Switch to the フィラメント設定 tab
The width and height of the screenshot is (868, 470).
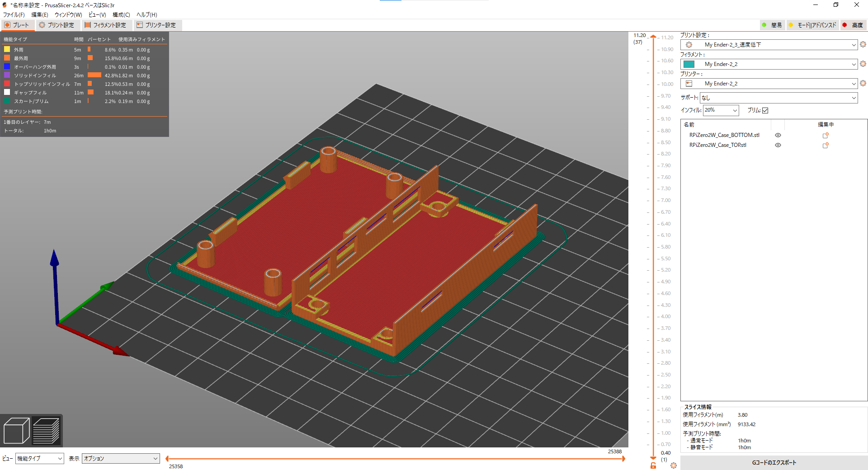(105, 25)
